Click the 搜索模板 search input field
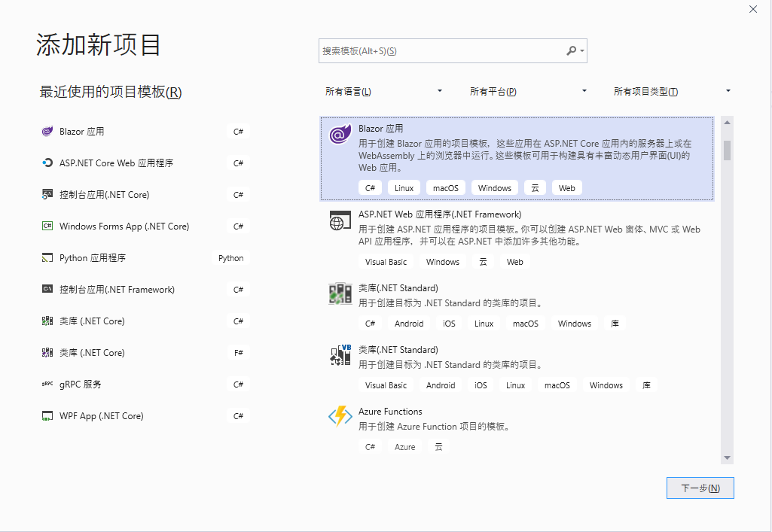Screen dimensions: 772x532 tap(441, 51)
